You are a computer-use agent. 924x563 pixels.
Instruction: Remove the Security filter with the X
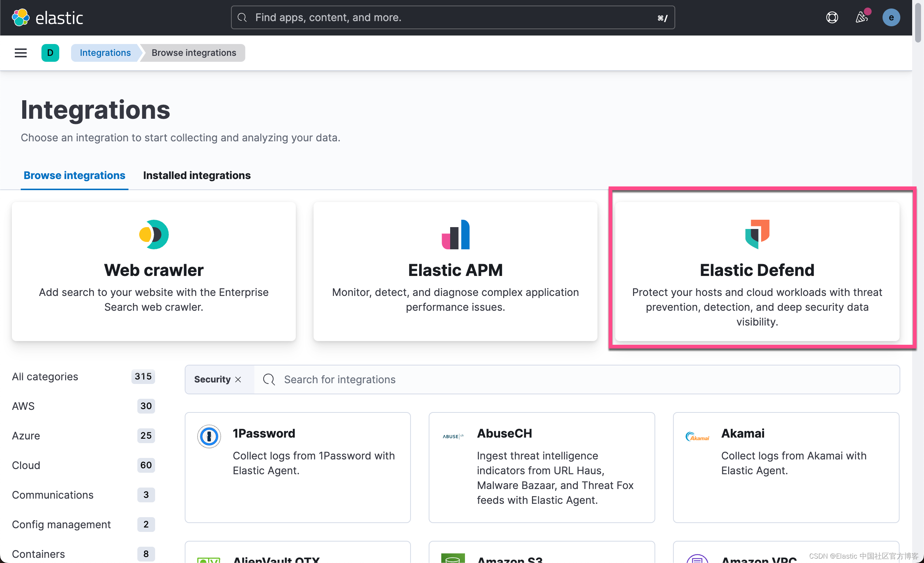click(238, 379)
